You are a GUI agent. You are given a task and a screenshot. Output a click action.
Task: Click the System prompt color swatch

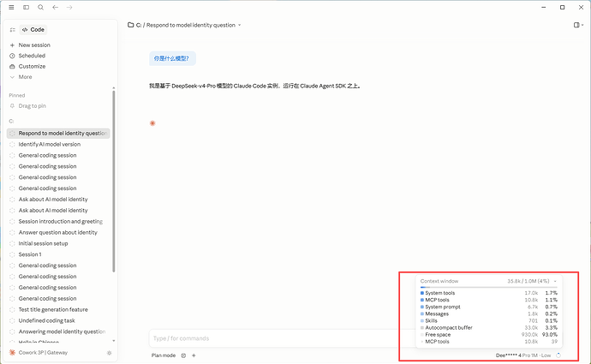422,307
